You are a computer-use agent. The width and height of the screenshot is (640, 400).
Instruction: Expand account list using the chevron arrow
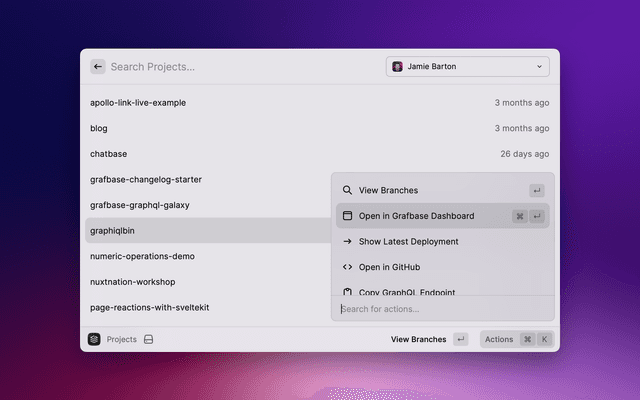click(x=540, y=67)
